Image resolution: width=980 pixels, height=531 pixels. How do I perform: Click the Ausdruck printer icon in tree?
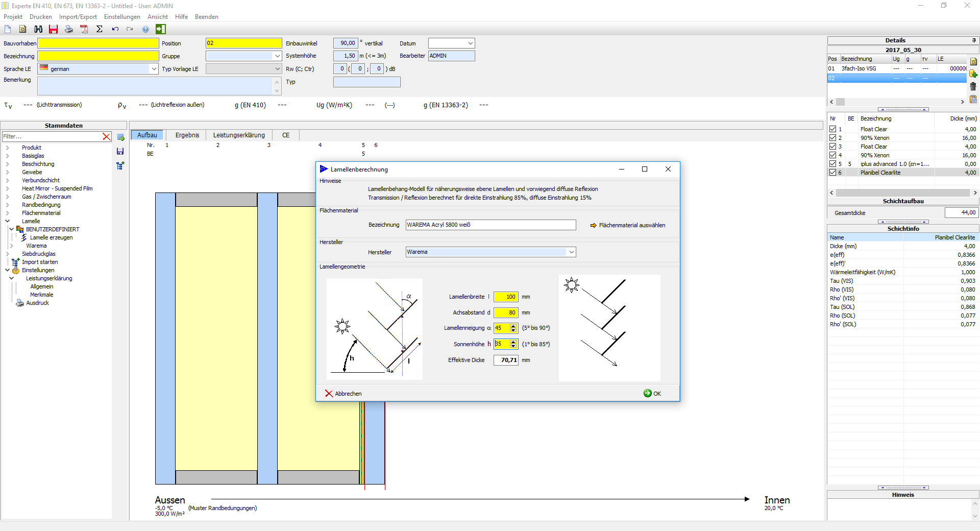click(x=20, y=303)
